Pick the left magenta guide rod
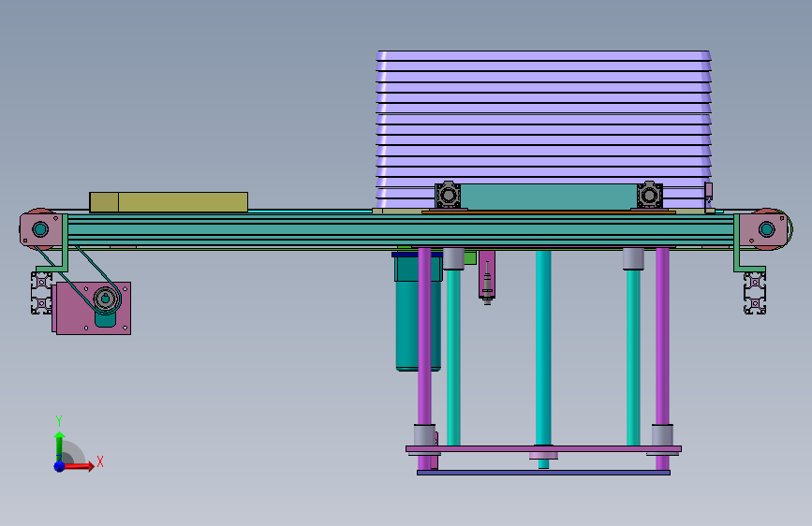The image size is (812, 526). point(424,358)
